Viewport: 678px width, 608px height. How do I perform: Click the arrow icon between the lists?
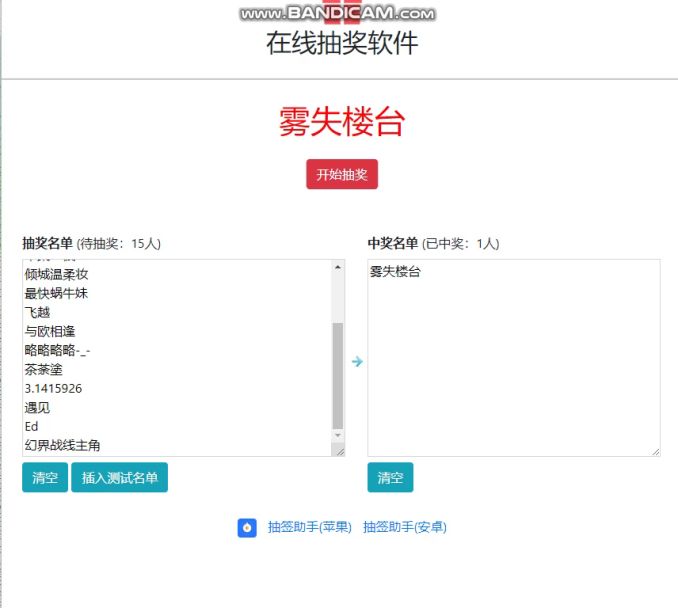click(357, 362)
